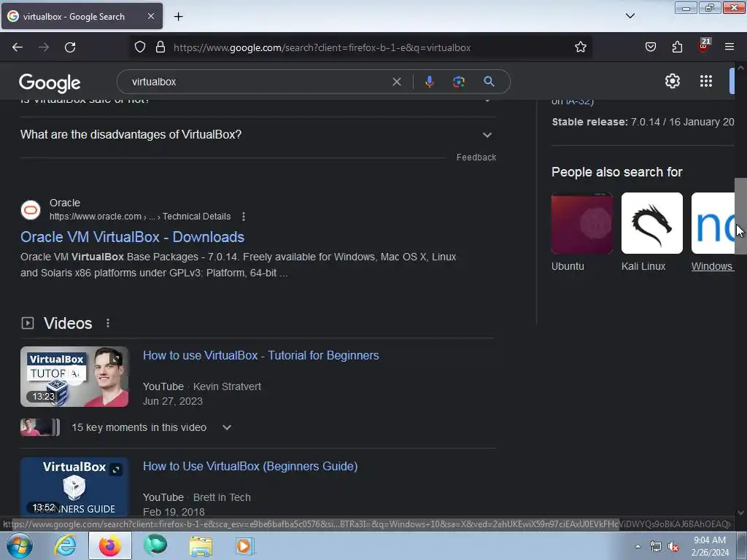
Task: Click the Videos section heading
Action: [68, 323]
